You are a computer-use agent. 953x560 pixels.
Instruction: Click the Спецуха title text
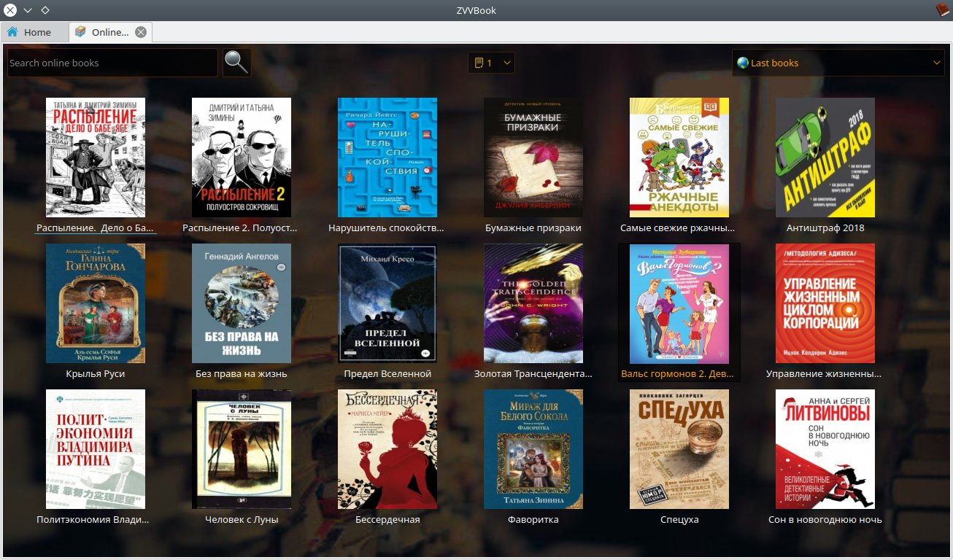click(x=679, y=520)
